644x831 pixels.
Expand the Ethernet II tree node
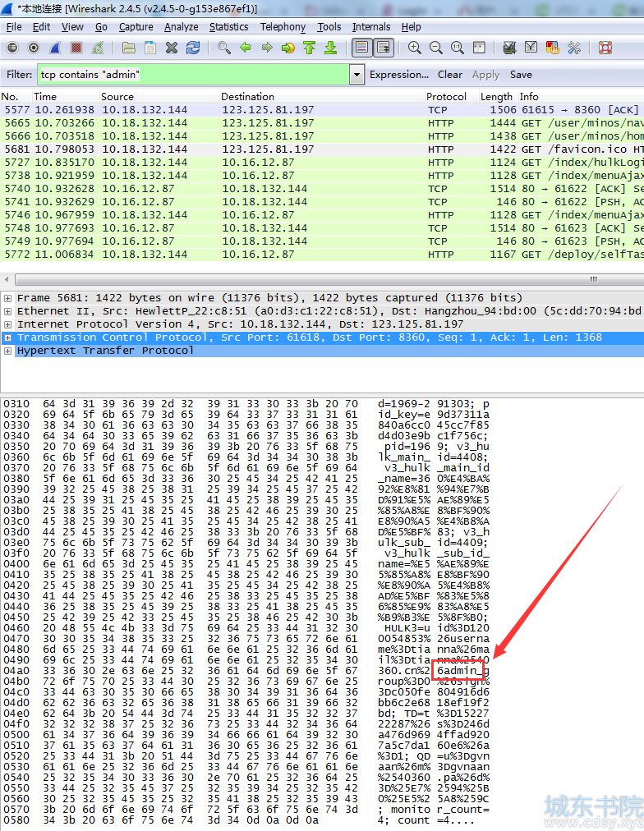pyautogui.click(x=7, y=312)
